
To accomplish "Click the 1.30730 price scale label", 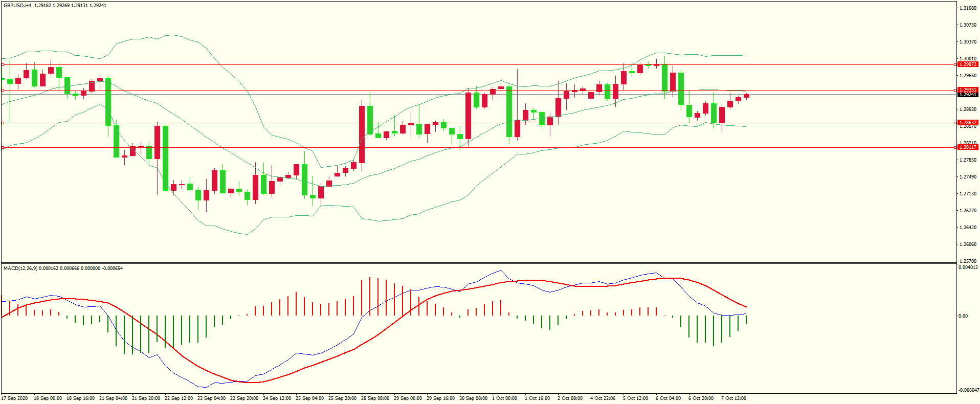I will 968,25.
